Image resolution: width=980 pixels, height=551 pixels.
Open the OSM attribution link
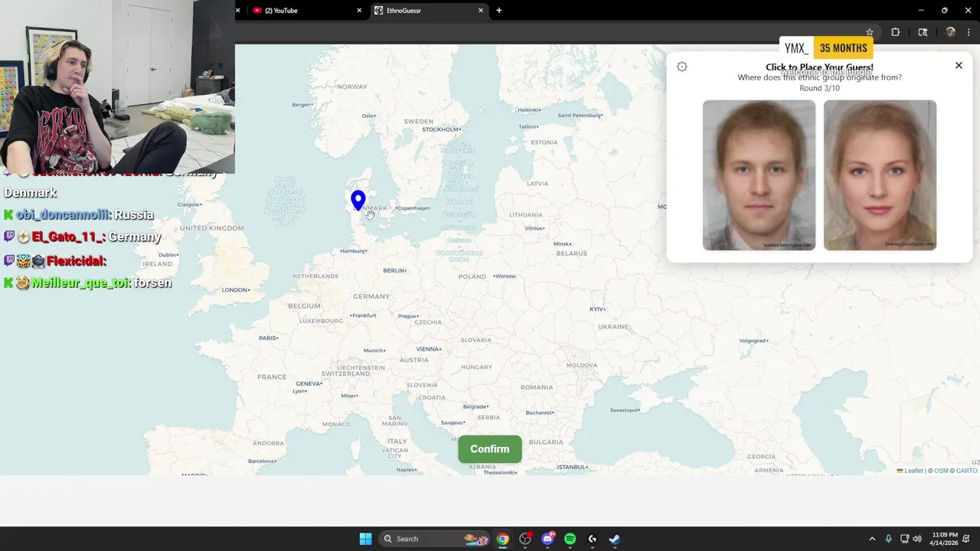click(x=941, y=471)
